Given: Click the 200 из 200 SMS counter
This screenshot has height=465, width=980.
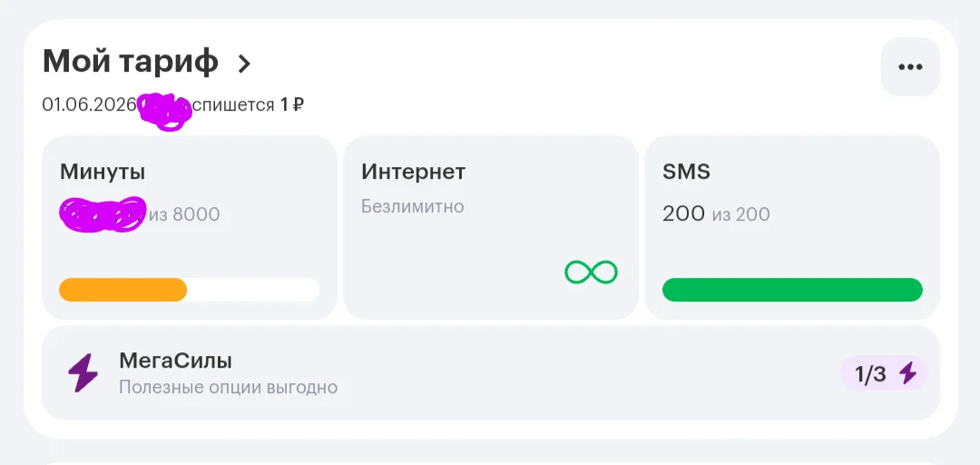Looking at the screenshot, I should tap(716, 214).
